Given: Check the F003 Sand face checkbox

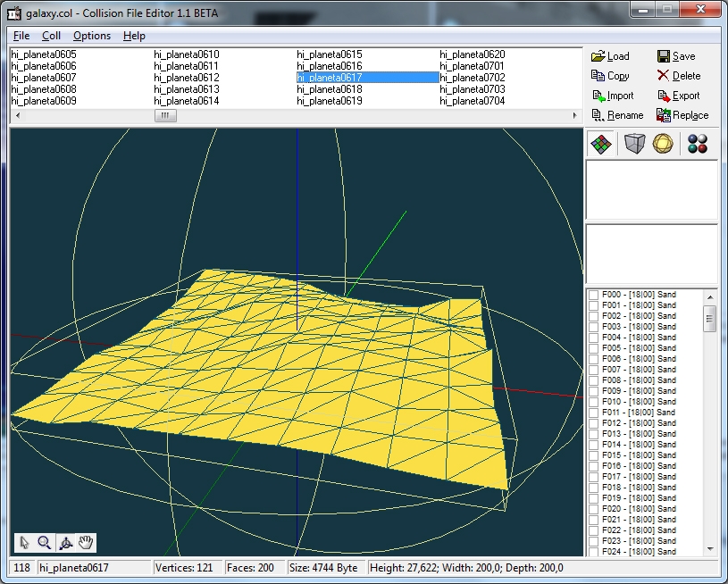Looking at the screenshot, I should pos(593,327).
